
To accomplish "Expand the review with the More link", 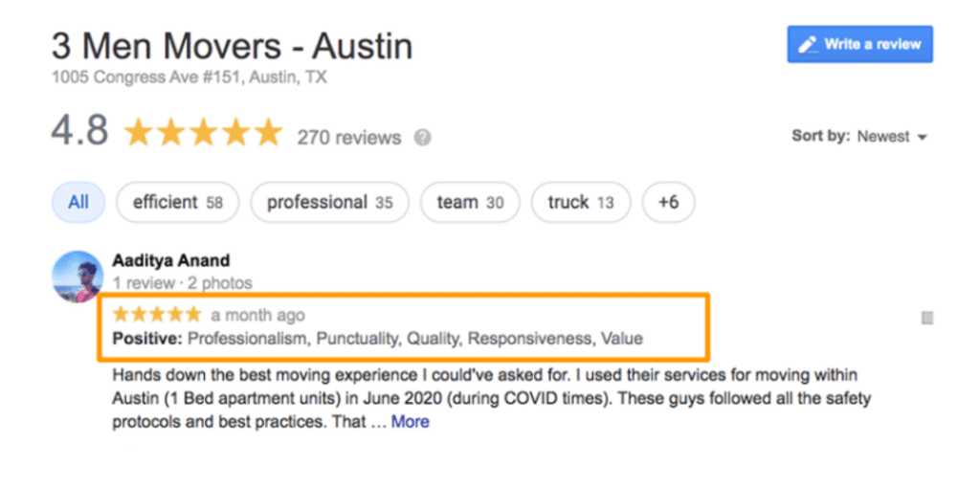I will click(410, 422).
